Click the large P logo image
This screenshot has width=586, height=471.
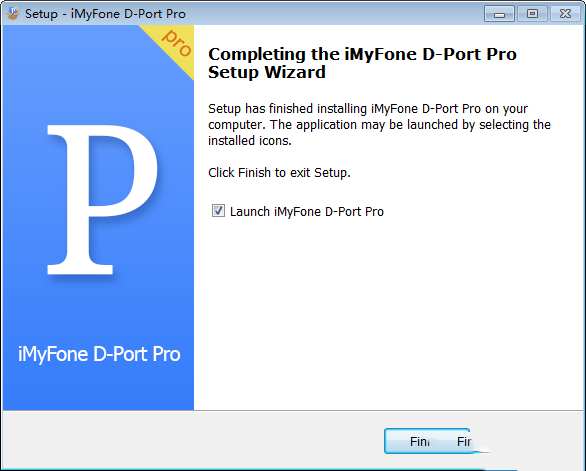click(x=102, y=200)
